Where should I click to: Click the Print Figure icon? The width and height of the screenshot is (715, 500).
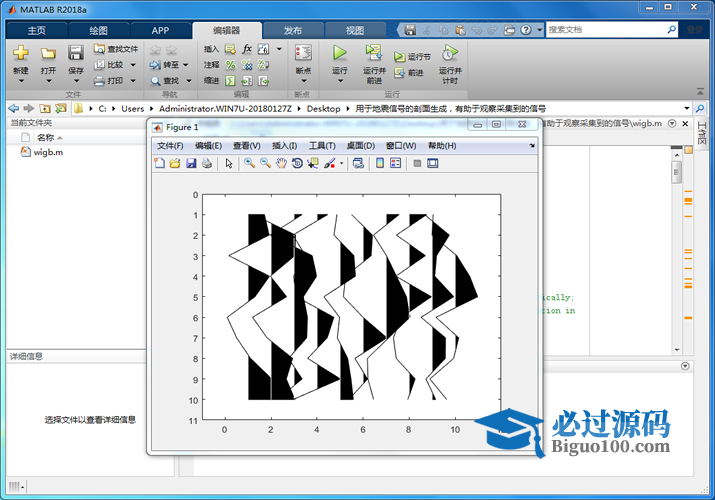(x=207, y=163)
